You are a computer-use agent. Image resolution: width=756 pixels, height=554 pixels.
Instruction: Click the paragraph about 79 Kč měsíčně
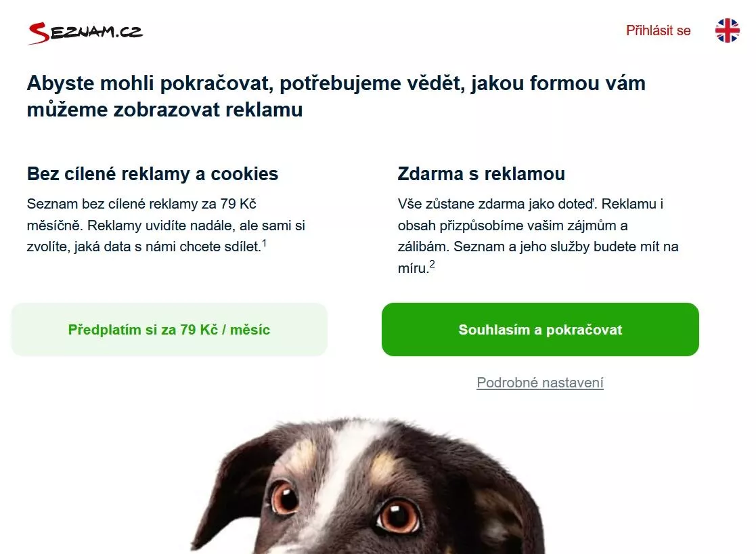click(x=166, y=225)
